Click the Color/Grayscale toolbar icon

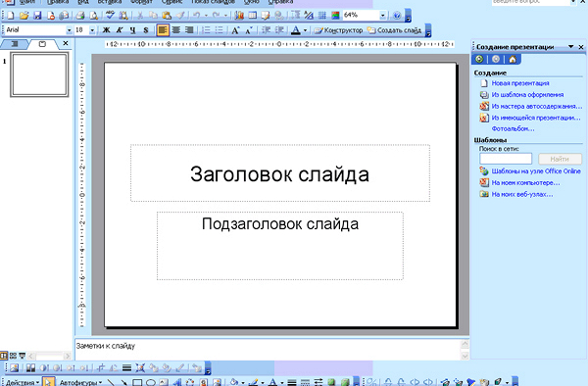click(335, 16)
